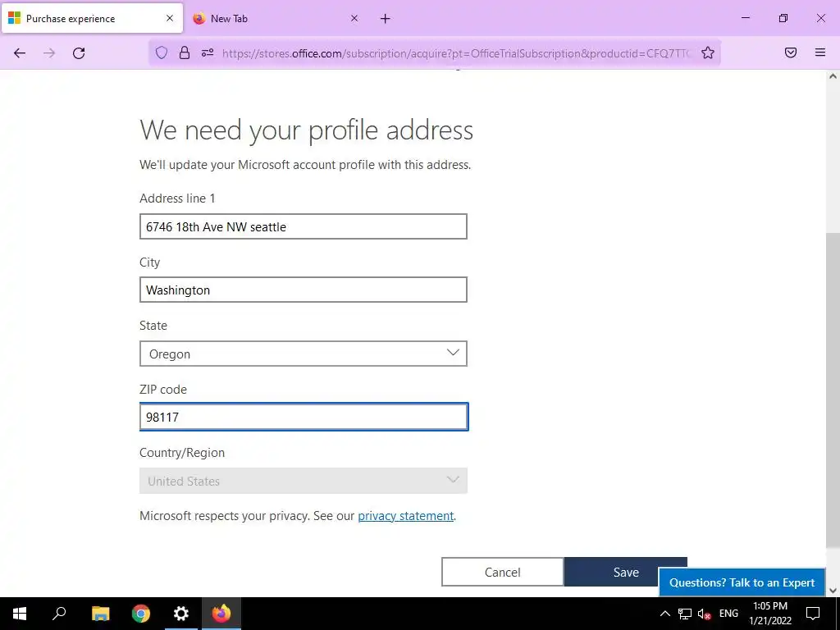The width and height of the screenshot is (840, 630).
Task: Launch Google Chrome from taskbar
Action: point(141,614)
